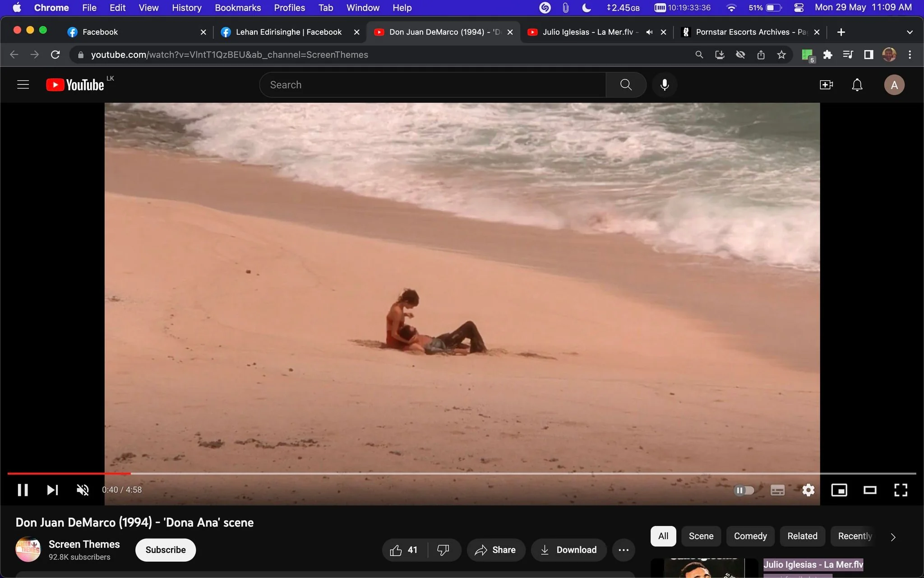924x578 pixels.
Task: Toggle the autoplay switch
Action: coord(744,490)
